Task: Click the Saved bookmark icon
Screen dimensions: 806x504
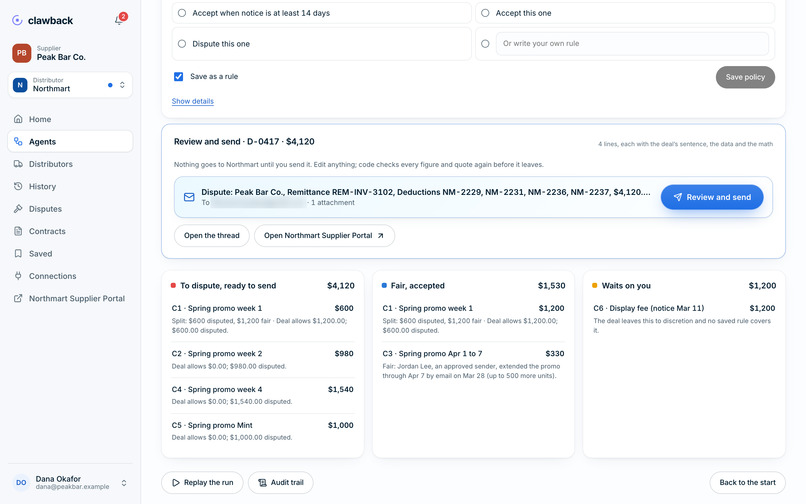Action: 18,254
